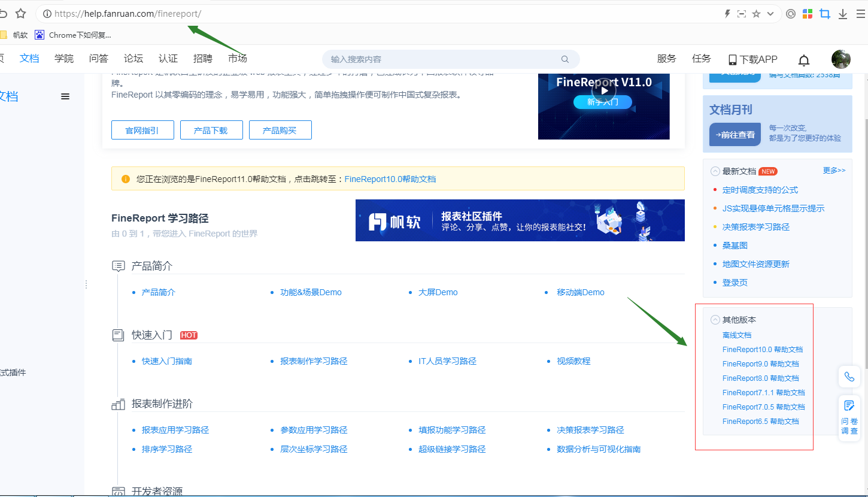This screenshot has height=497, width=868.
Task: Open the 学院 nav tab
Action: coord(64,59)
